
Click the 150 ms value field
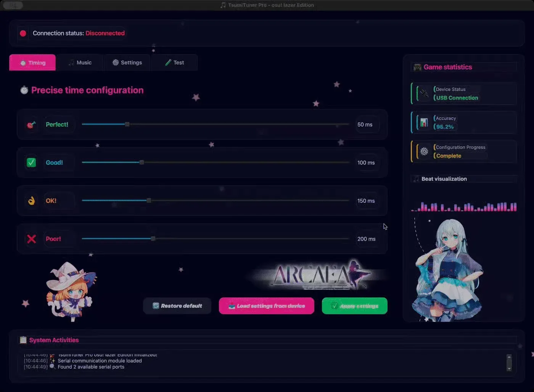[368, 201]
